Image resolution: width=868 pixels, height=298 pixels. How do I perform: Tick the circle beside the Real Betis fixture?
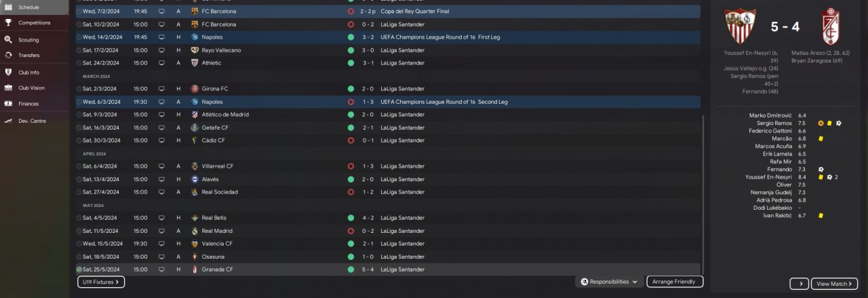79,218
